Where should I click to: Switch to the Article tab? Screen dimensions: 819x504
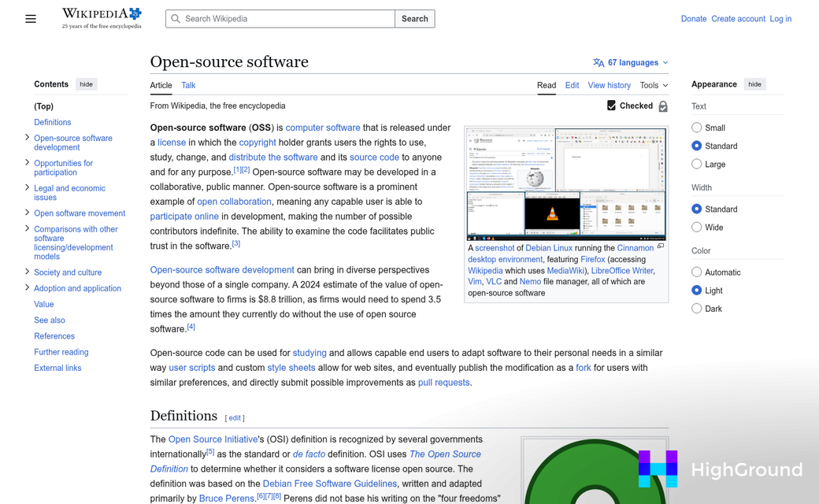click(161, 85)
